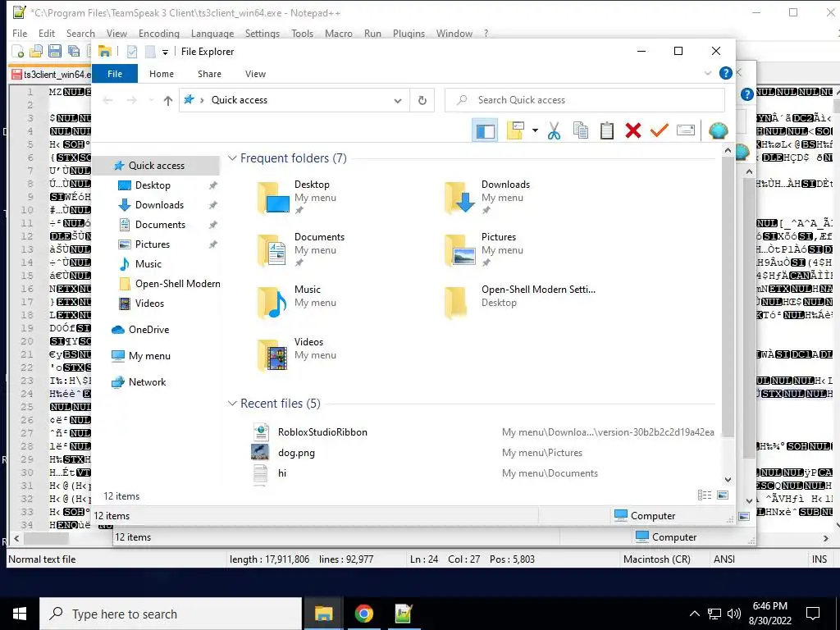Click the red X Delete icon

(x=633, y=130)
